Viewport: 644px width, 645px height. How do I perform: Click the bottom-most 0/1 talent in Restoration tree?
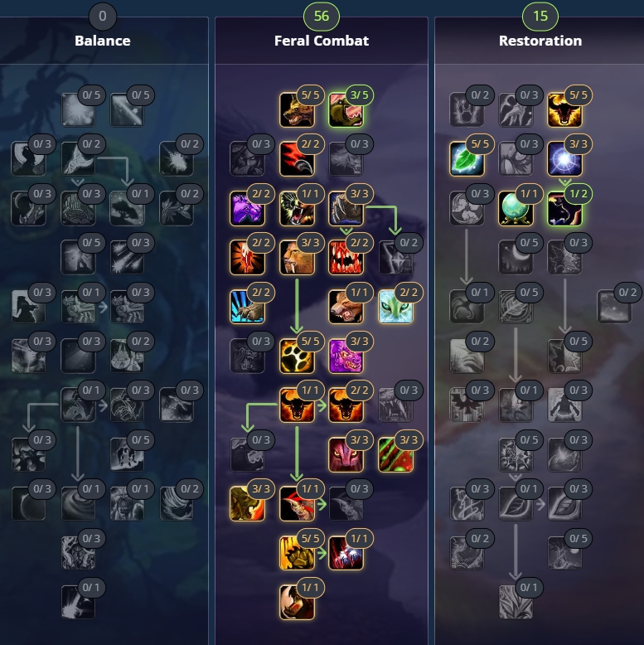point(516,602)
